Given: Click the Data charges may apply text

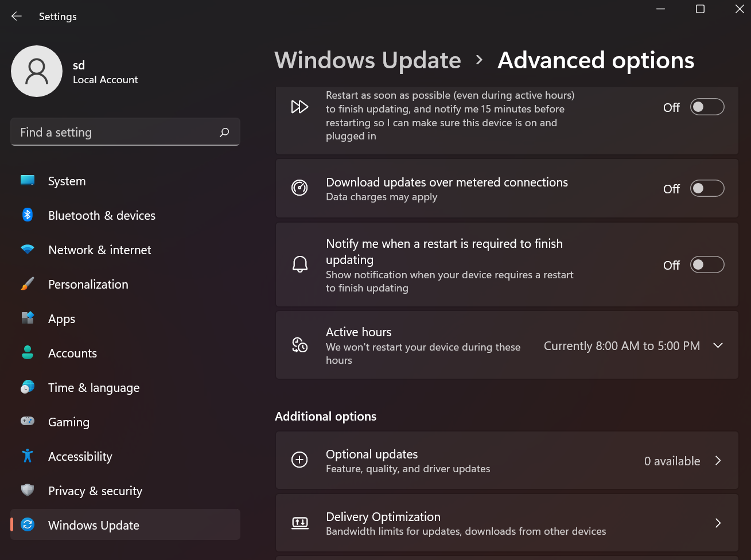Looking at the screenshot, I should [382, 197].
